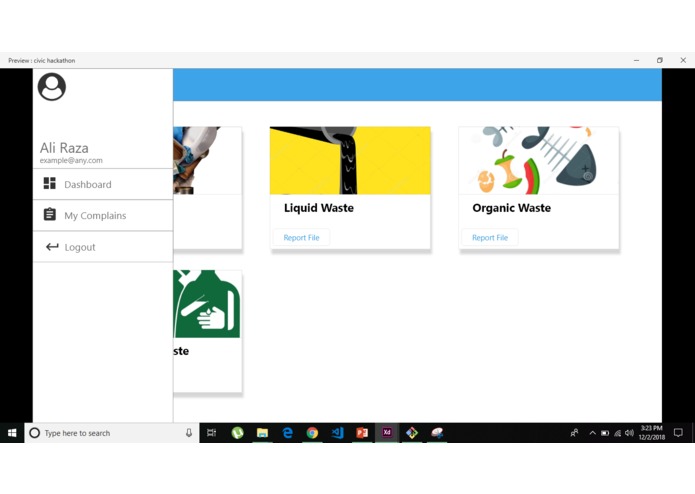Click the Logout arrow icon
This screenshot has width=695, height=494.
[52, 247]
